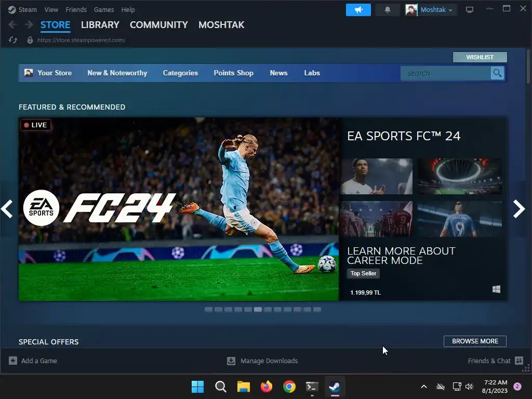Open the MOSHTAK profile tab
Image resolution: width=532 pixels, height=399 pixels.
tap(221, 25)
